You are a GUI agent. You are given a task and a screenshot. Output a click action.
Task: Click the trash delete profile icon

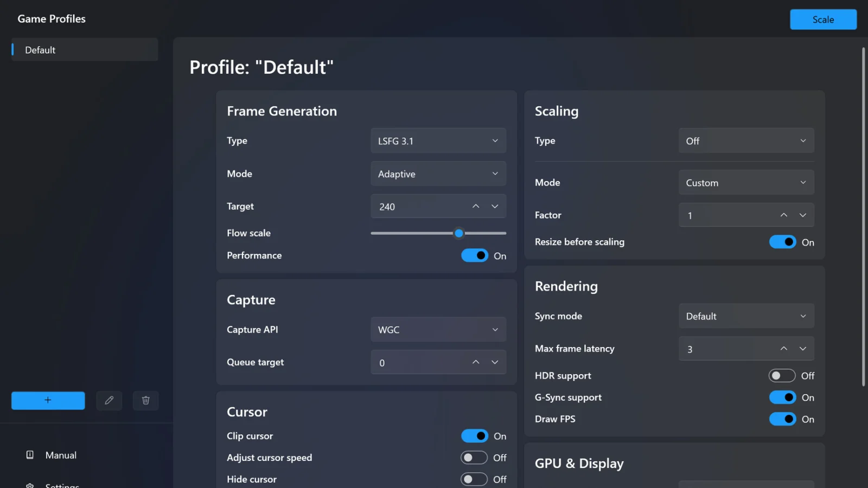coord(145,400)
